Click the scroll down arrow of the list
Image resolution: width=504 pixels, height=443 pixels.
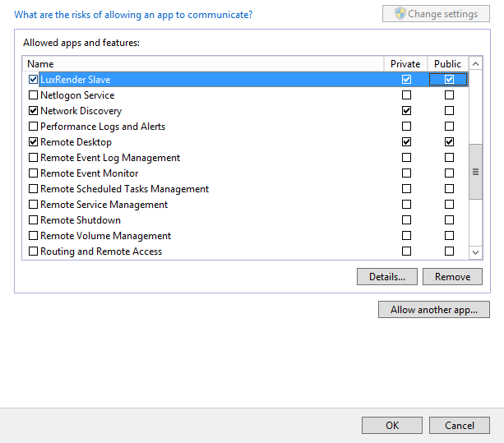click(x=476, y=252)
